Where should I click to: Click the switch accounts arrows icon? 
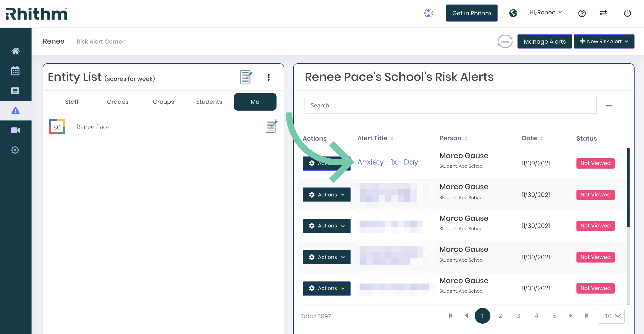click(x=603, y=13)
